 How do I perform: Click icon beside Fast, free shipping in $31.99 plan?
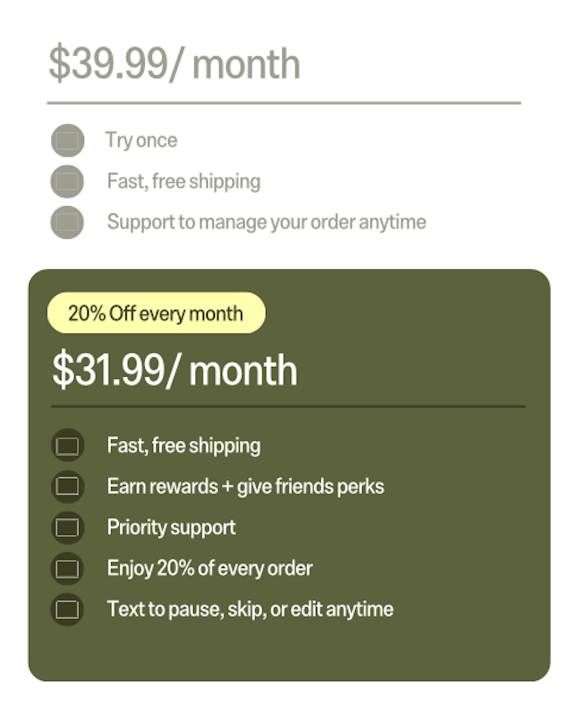[x=67, y=446]
